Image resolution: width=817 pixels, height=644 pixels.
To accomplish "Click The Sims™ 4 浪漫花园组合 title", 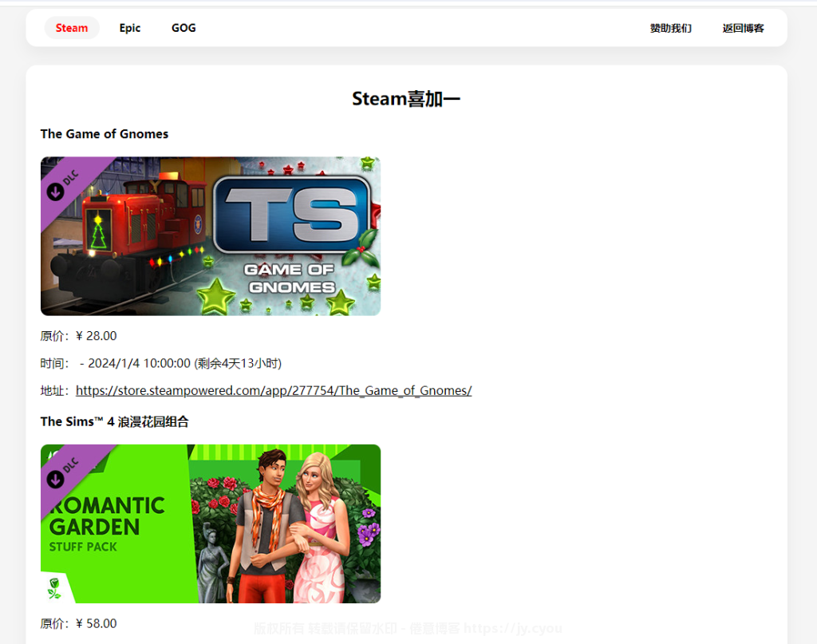I will [114, 421].
